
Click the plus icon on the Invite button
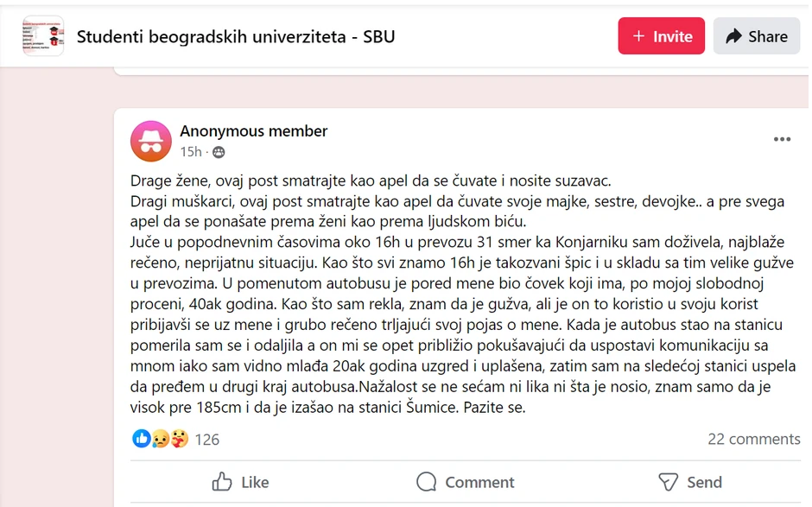(x=639, y=35)
